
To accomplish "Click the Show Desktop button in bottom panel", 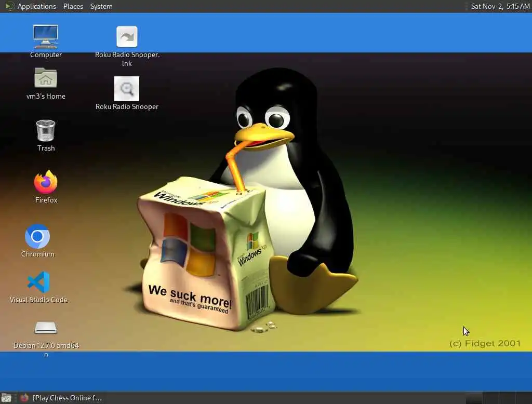I will click(x=6, y=398).
